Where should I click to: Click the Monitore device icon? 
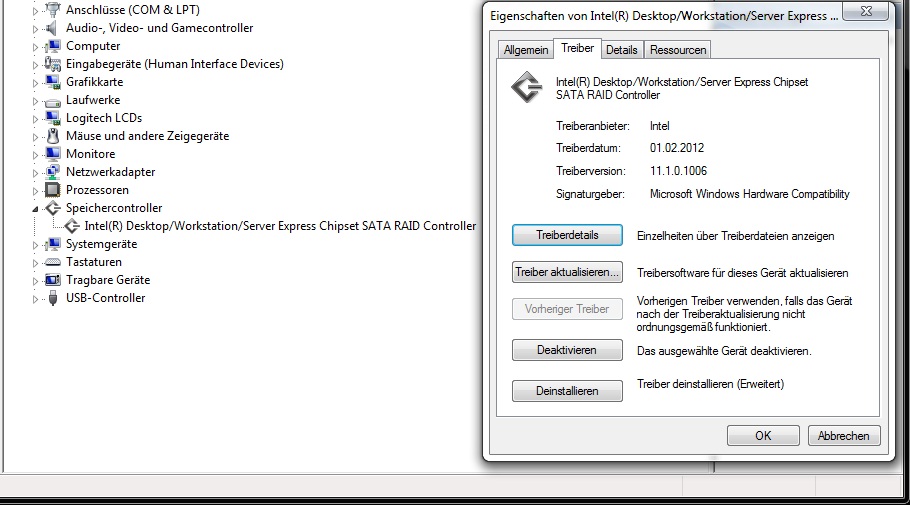(53, 154)
